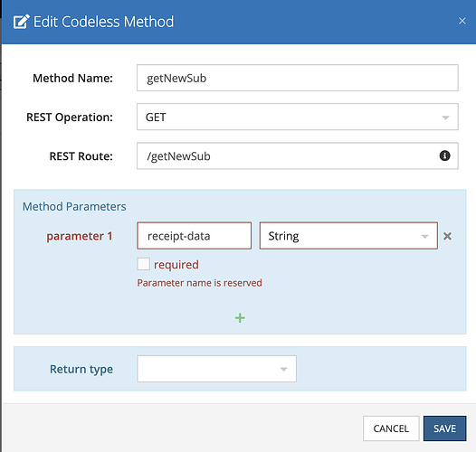Open the Return type dropdown
This screenshot has height=452, width=476.
217,369
